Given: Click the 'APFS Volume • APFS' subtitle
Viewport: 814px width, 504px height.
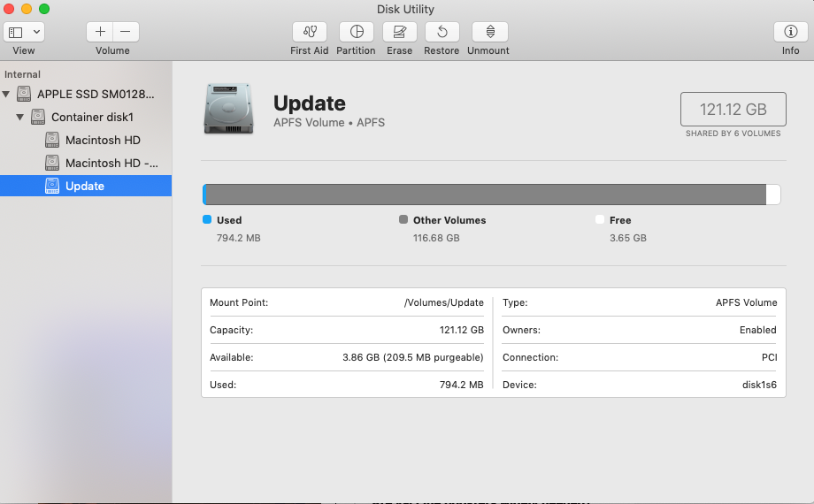Looking at the screenshot, I should point(329,123).
